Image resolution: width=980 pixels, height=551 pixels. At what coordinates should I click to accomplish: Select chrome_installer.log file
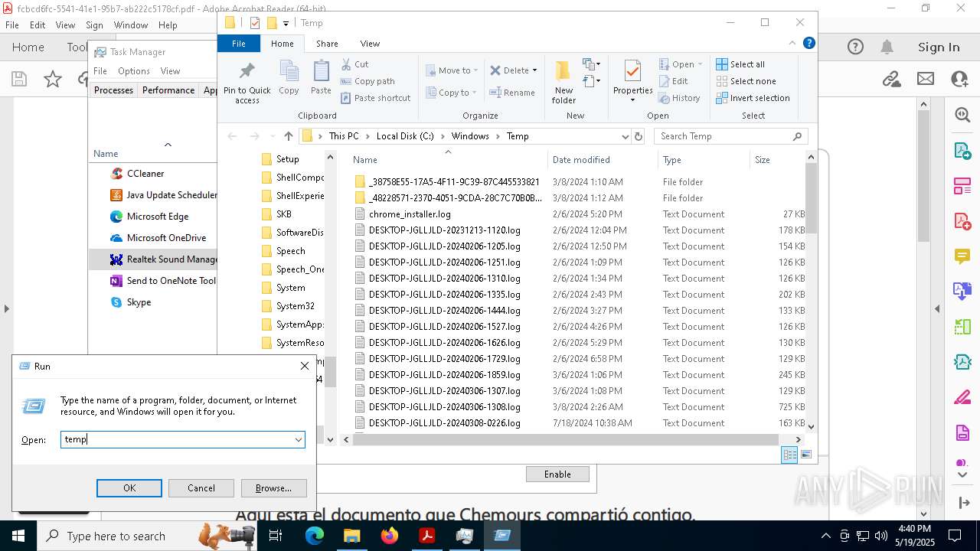tap(410, 214)
